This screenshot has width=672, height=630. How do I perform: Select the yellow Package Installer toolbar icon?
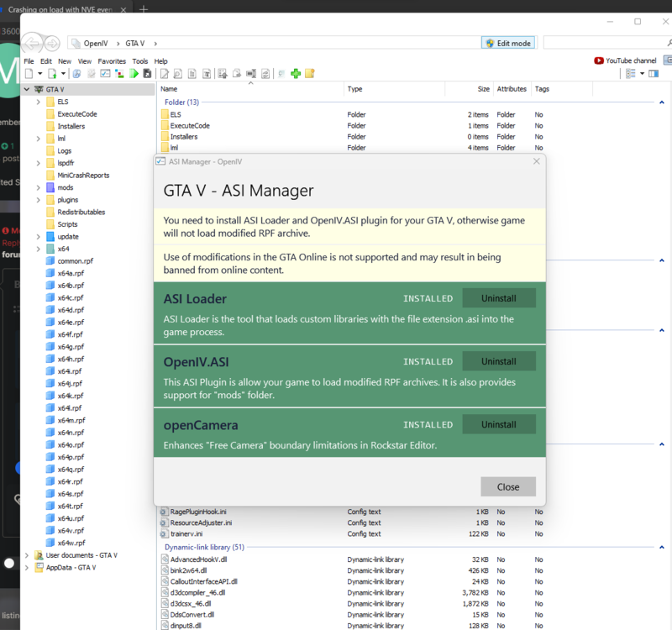(x=310, y=73)
